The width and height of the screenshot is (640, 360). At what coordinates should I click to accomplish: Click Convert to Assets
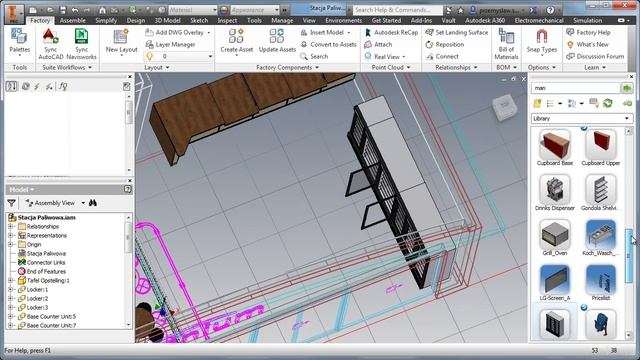click(x=329, y=44)
